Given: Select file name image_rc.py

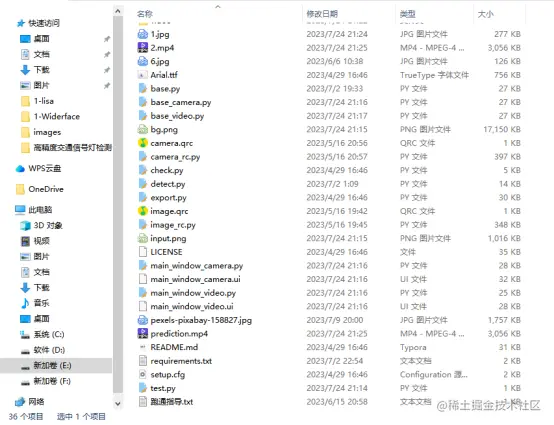Looking at the screenshot, I should [x=173, y=225].
